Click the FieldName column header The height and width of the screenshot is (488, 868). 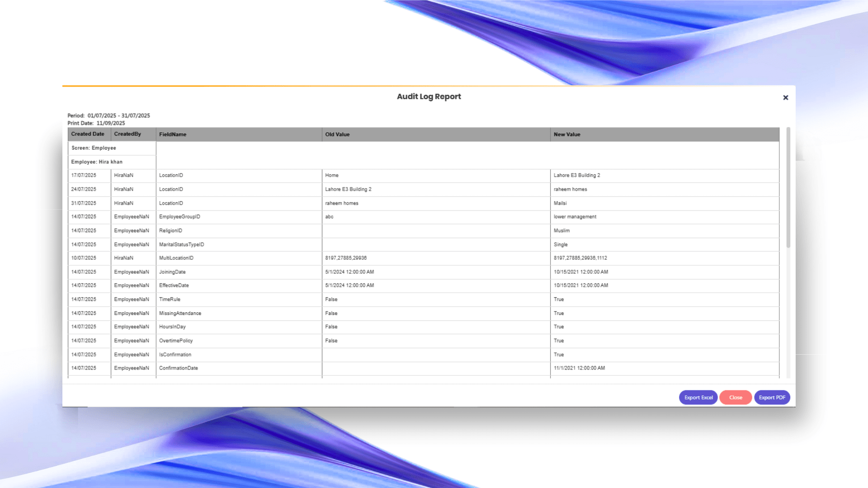coord(173,135)
